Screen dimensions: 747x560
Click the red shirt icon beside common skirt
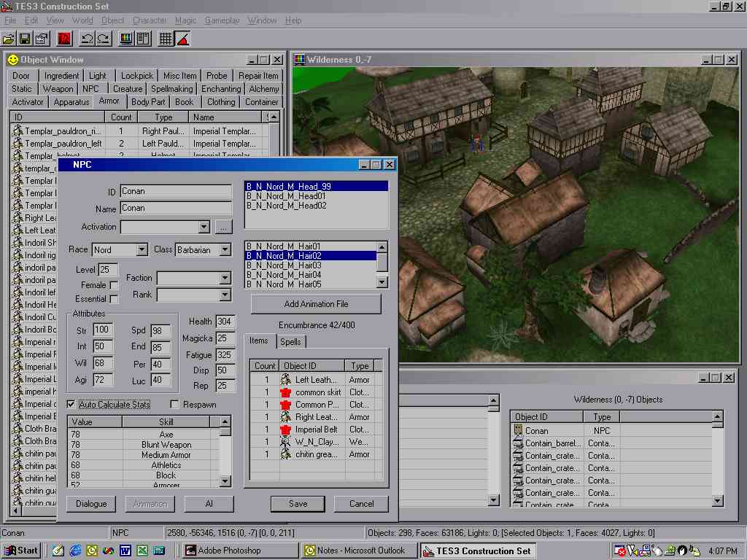(285, 392)
